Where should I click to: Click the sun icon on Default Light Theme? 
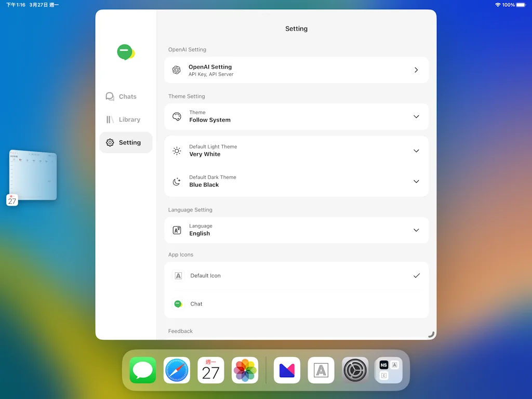tap(176, 151)
